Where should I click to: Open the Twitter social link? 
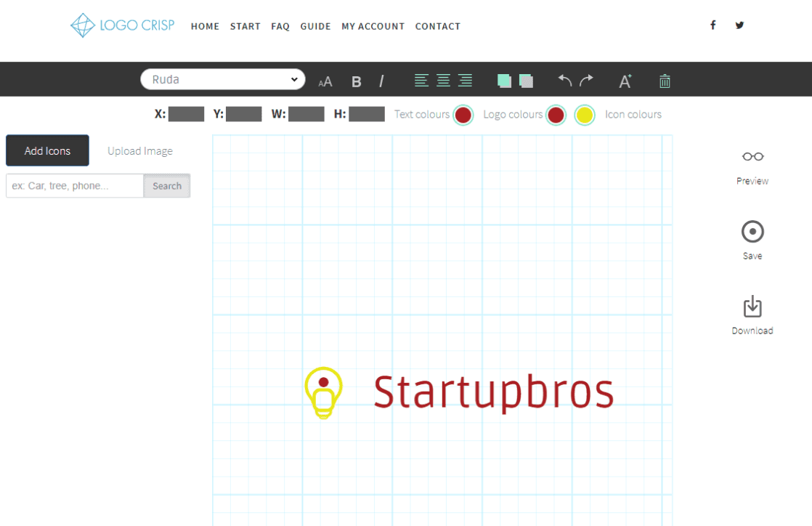click(x=739, y=25)
